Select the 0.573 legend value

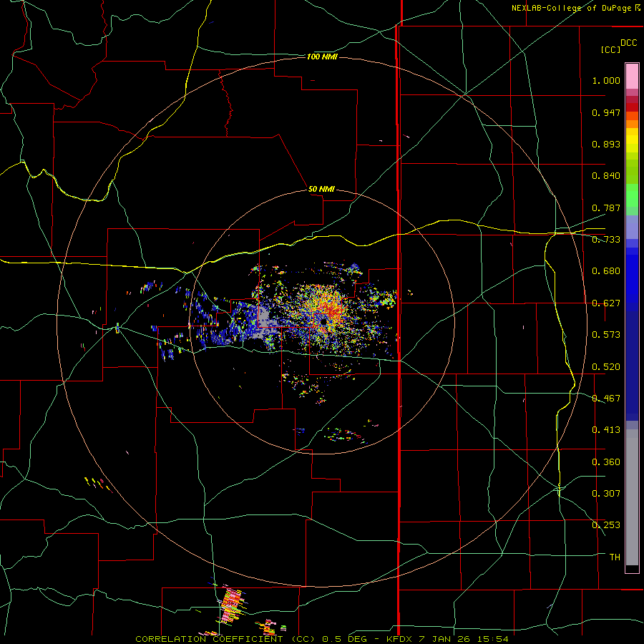606,335
